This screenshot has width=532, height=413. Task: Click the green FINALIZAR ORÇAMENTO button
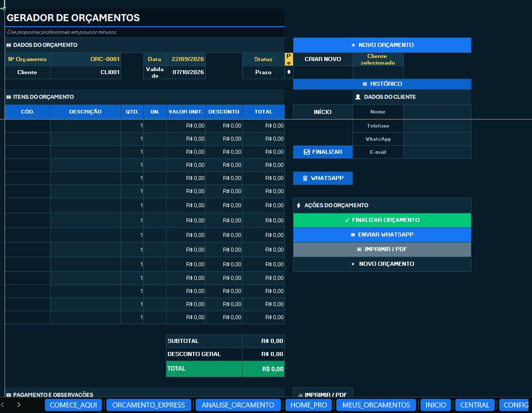click(382, 220)
